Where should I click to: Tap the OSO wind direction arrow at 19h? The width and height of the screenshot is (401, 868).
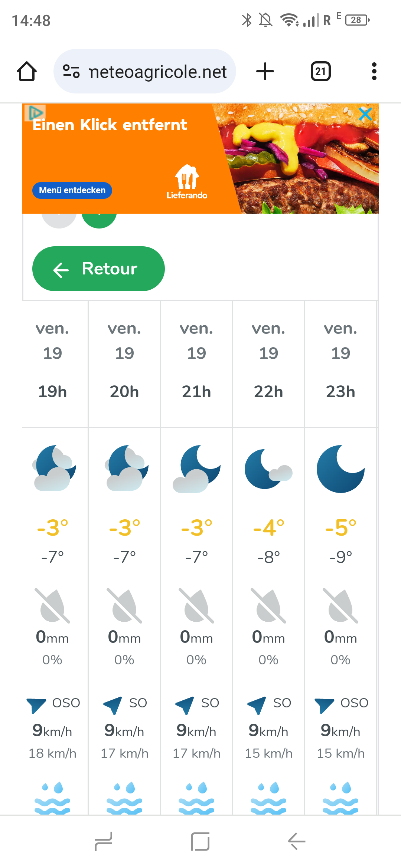click(x=36, y=705)
